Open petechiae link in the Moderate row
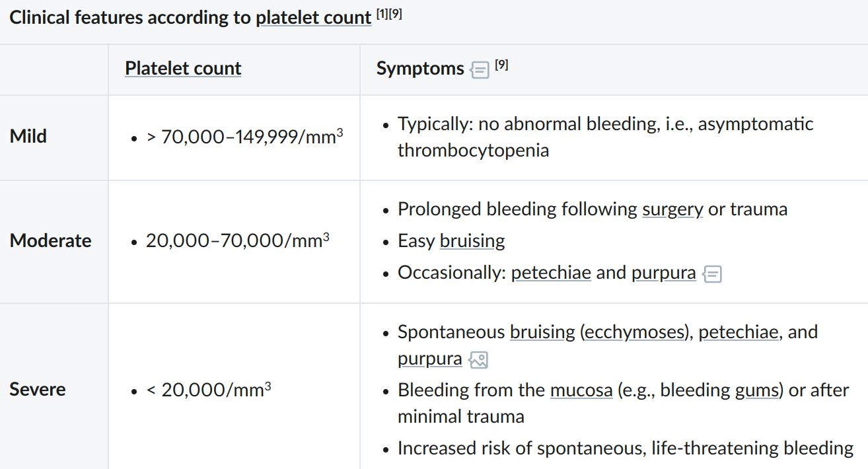 pyautogui.click(x=551, y=273)
